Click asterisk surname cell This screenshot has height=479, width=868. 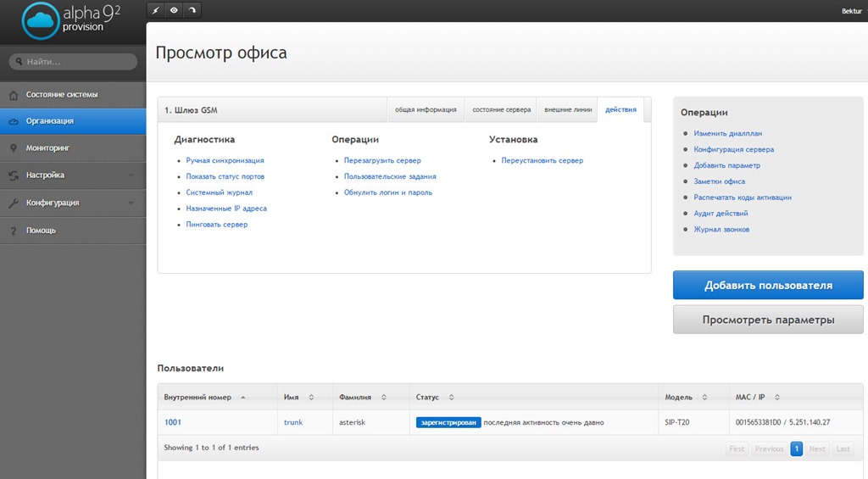pyautogui.click(x=352, y=422)
